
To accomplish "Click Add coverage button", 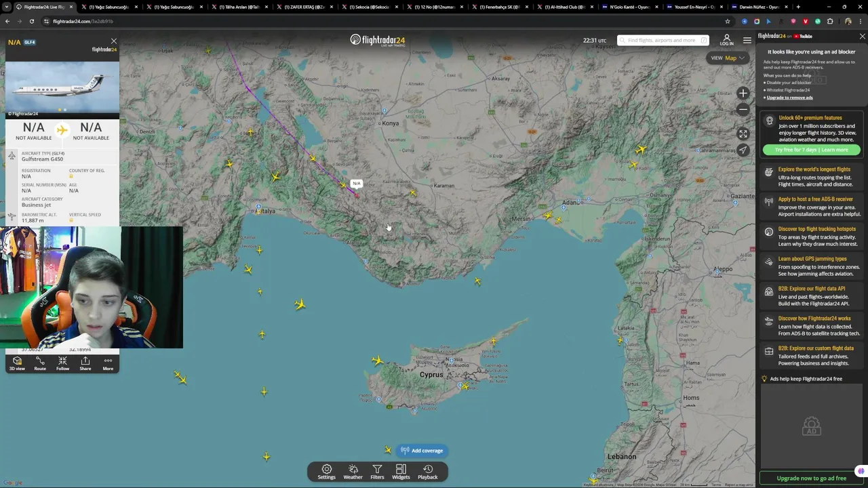I will pos(421,451).
